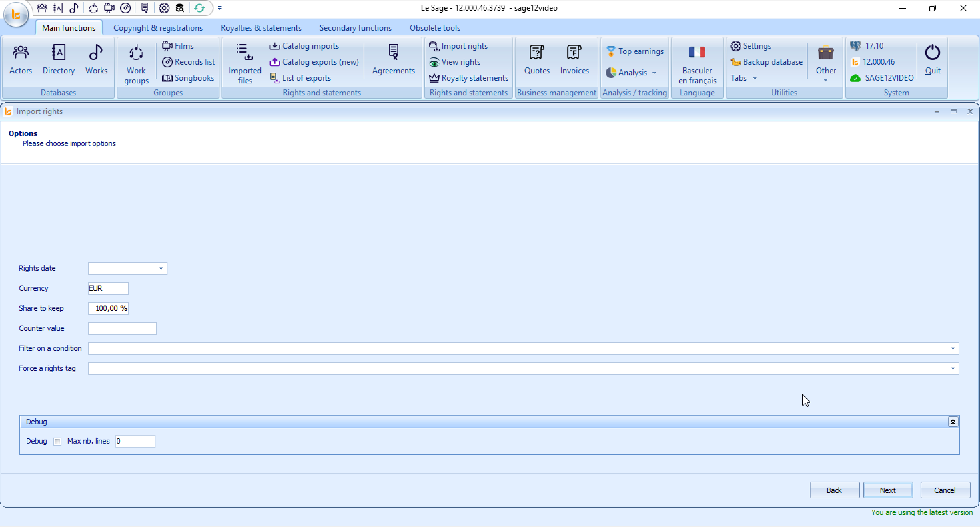This screenshot has width=980, height=527.
Task: Click the Next button
Action: [888, 490]
